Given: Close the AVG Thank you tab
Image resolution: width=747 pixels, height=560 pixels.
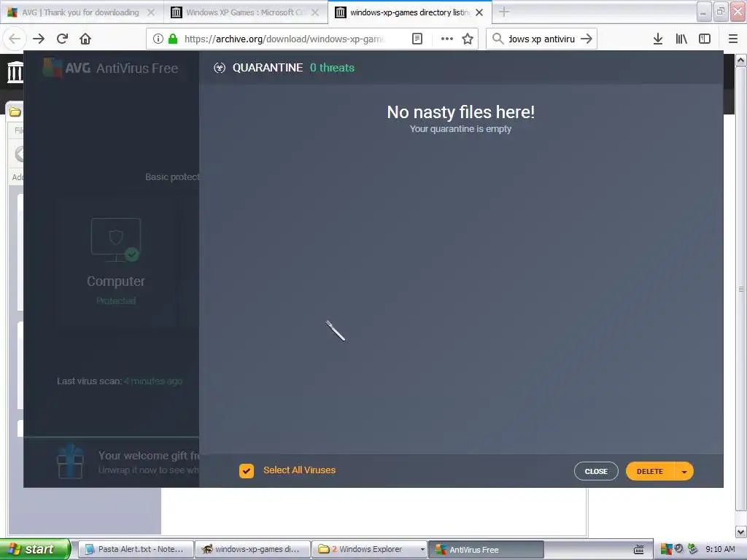Looking at the screenshot, I should tap(151, 12).
